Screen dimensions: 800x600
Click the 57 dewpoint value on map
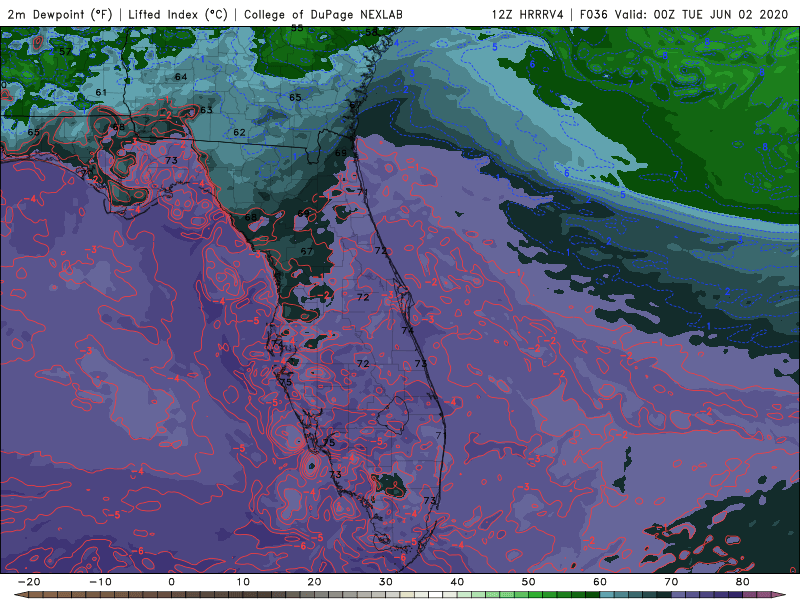(65, 52)
